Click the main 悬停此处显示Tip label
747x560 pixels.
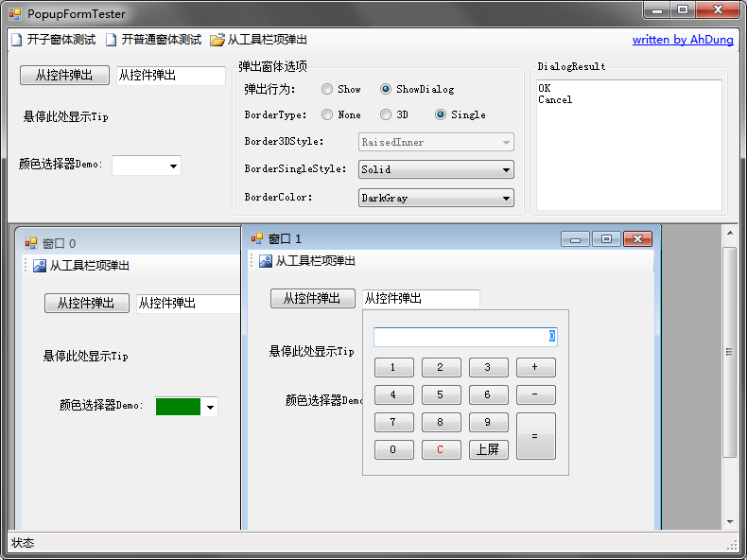[x=66, y=116]
